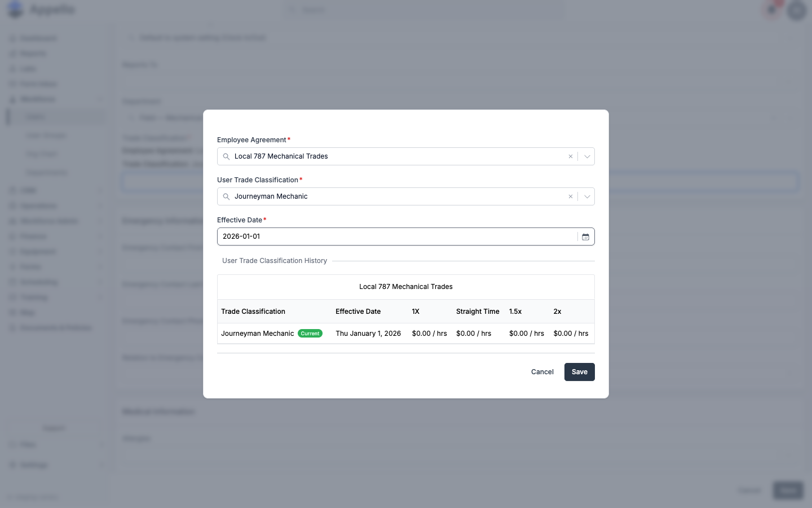Click the Trade Classification column header
The image size is (812, 508).
(253, 312)
